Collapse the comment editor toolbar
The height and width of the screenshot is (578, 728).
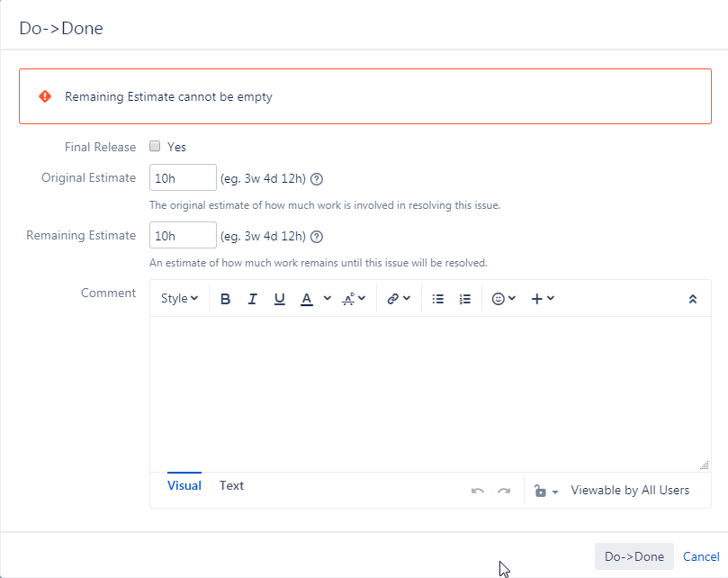pyautogui.click(x=693, y=299)
